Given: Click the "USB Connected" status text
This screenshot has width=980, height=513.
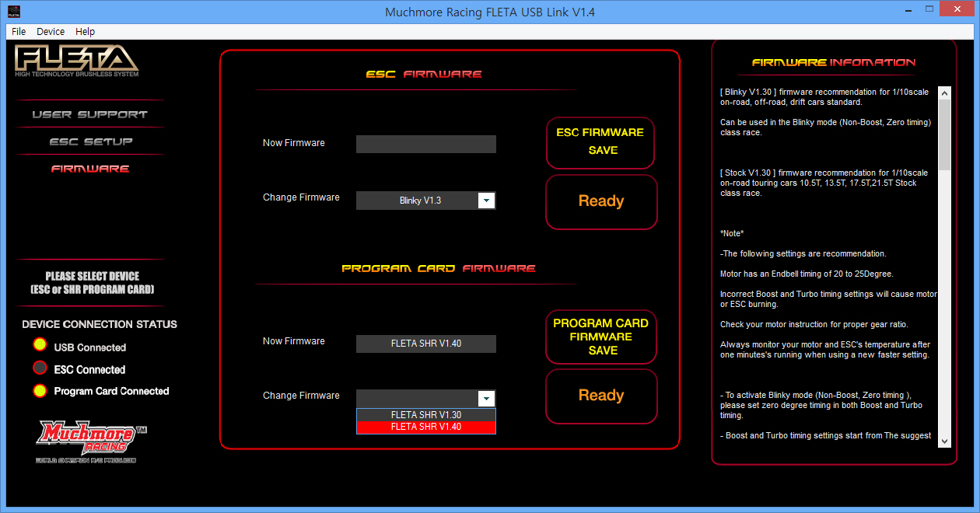Looking at the screenshot, I should (x=90, y=347).
